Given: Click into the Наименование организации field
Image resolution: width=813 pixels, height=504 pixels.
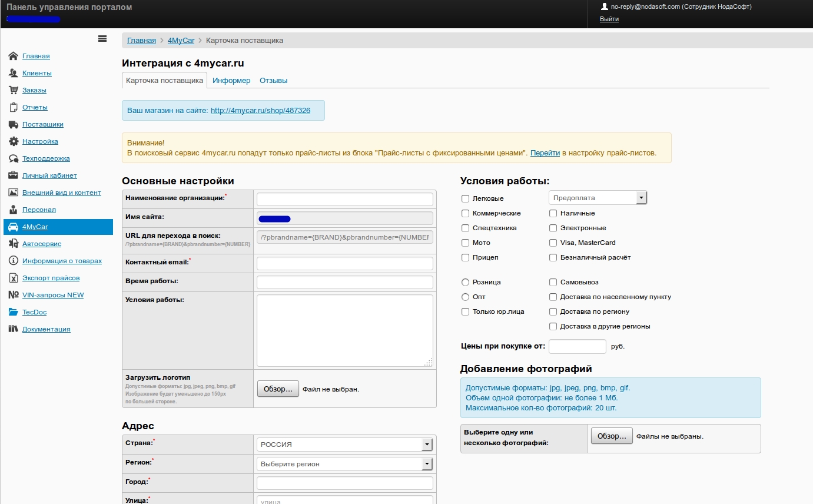Looking at the screenshot, I should [x=345, y=199].
